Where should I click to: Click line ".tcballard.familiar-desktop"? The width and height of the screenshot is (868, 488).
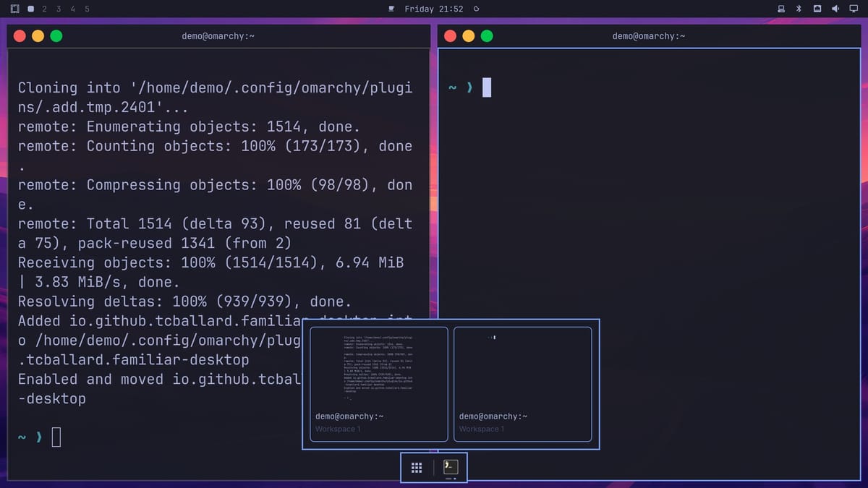(133, 360)
